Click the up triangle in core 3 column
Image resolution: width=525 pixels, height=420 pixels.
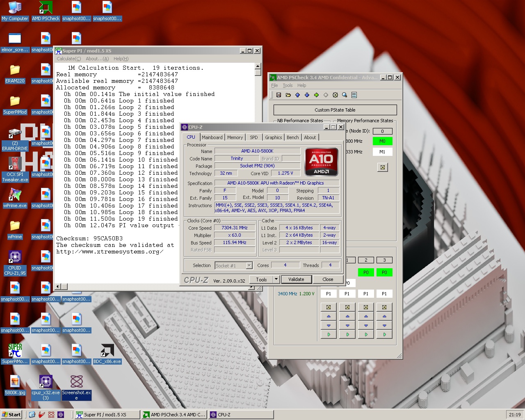coord(384,316)
